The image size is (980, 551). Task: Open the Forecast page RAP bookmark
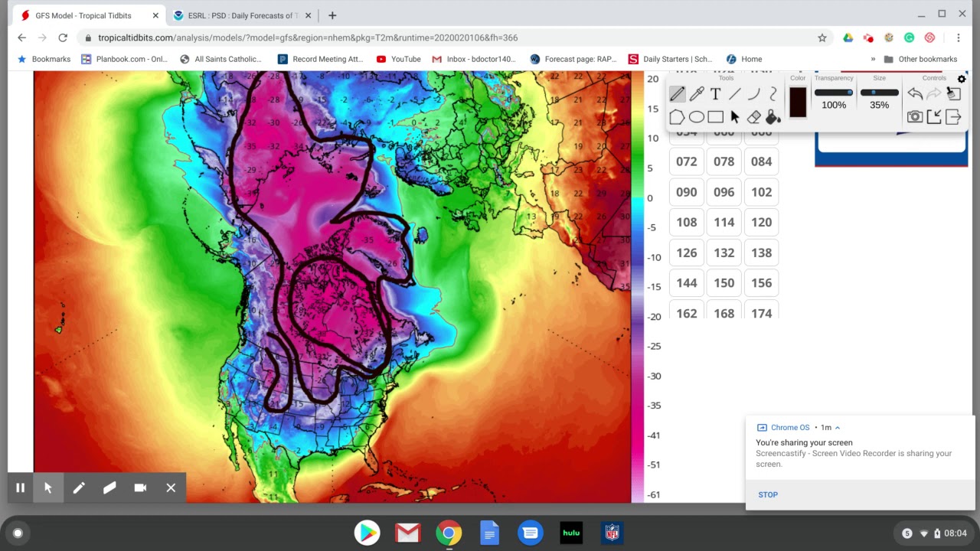click(573, 59)
